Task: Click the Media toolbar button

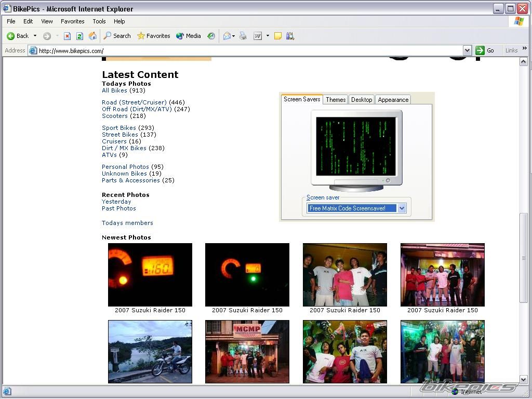Action: (x=188, y=36)
